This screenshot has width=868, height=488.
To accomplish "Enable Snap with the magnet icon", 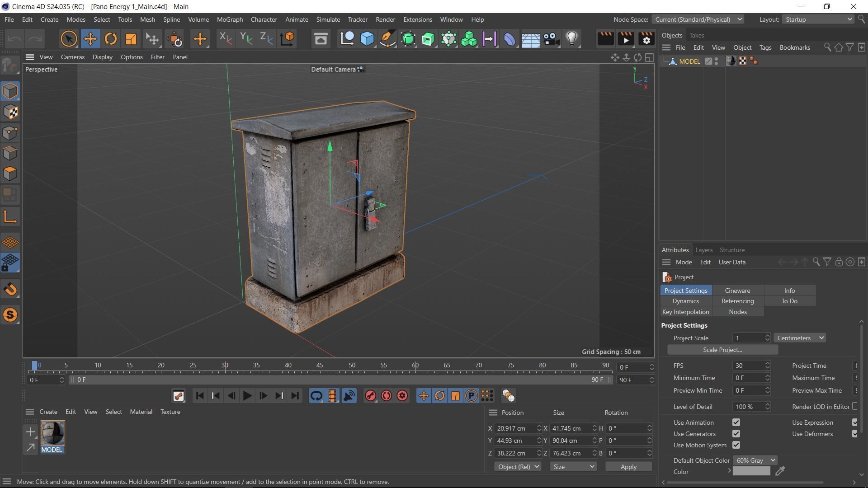I will pyautogui.click(x=10, y=289).
